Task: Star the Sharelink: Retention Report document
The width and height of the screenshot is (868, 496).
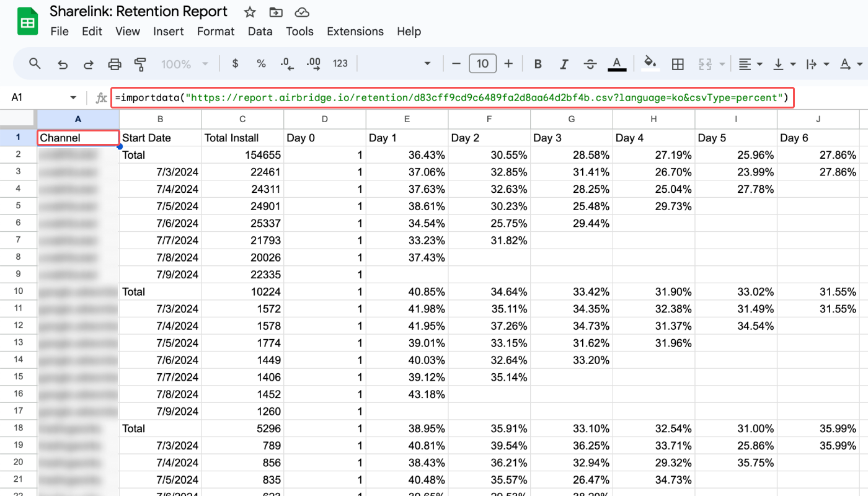Action: tap(250, 12)
